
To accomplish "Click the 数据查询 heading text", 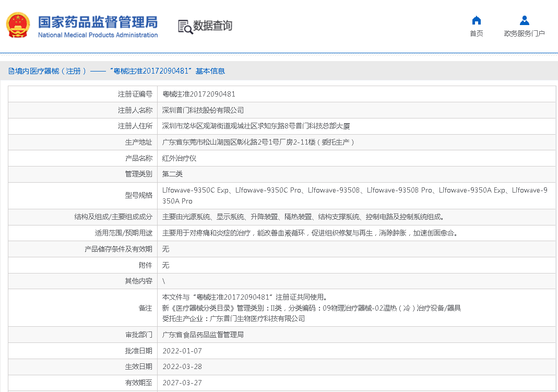I will tap(212, 26).
